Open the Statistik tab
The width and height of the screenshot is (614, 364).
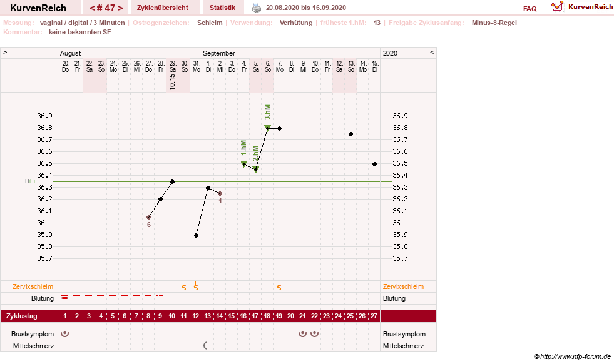click(x=222, y=8)
